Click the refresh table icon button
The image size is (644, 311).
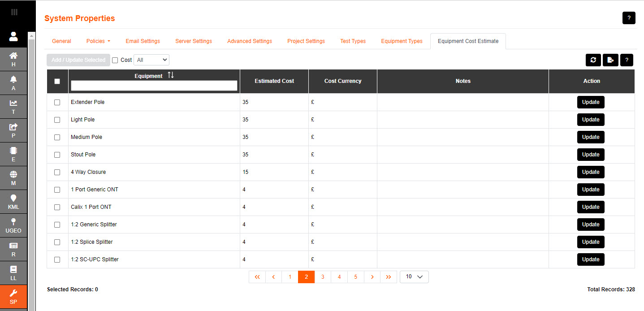[x=593, y=60]
